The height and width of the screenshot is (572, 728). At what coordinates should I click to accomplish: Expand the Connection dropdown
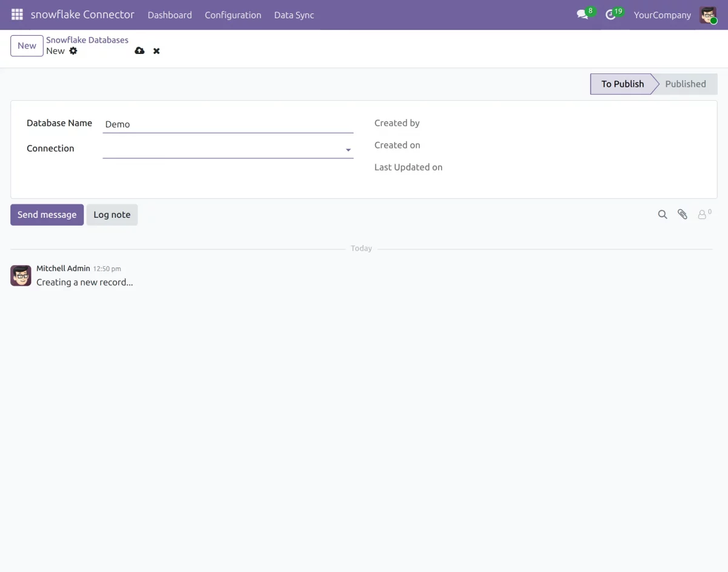click(348, 149)
